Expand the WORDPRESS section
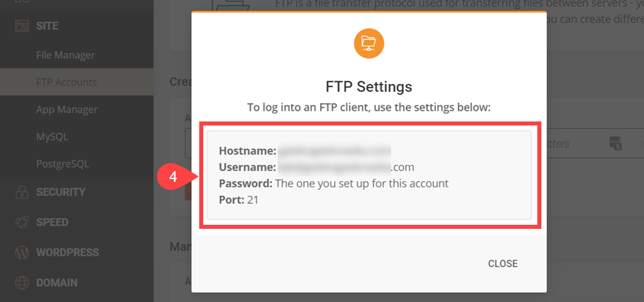This screenshot has height=302, width=644. coord(67,253)
